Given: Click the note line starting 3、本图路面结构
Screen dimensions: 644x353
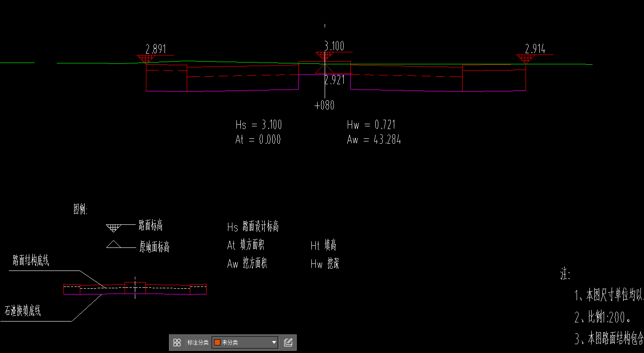Looking at the screenshot, I should 609,339.
